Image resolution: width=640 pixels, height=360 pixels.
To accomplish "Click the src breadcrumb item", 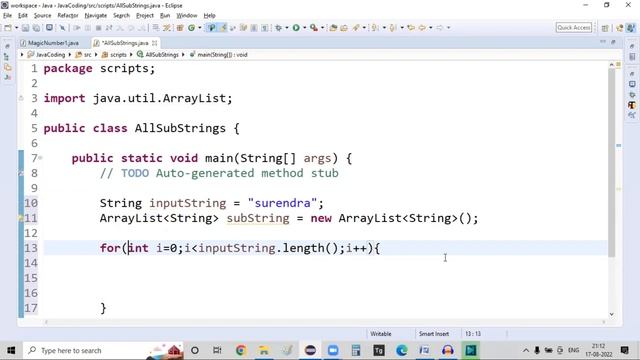I will [x=84, y=55].
